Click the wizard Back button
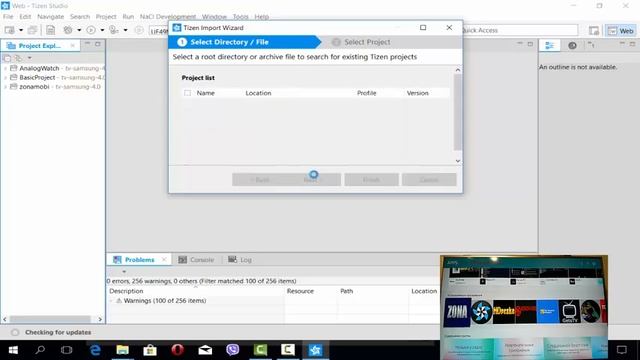This screenshot has width=640, height=360. point(259,180)
